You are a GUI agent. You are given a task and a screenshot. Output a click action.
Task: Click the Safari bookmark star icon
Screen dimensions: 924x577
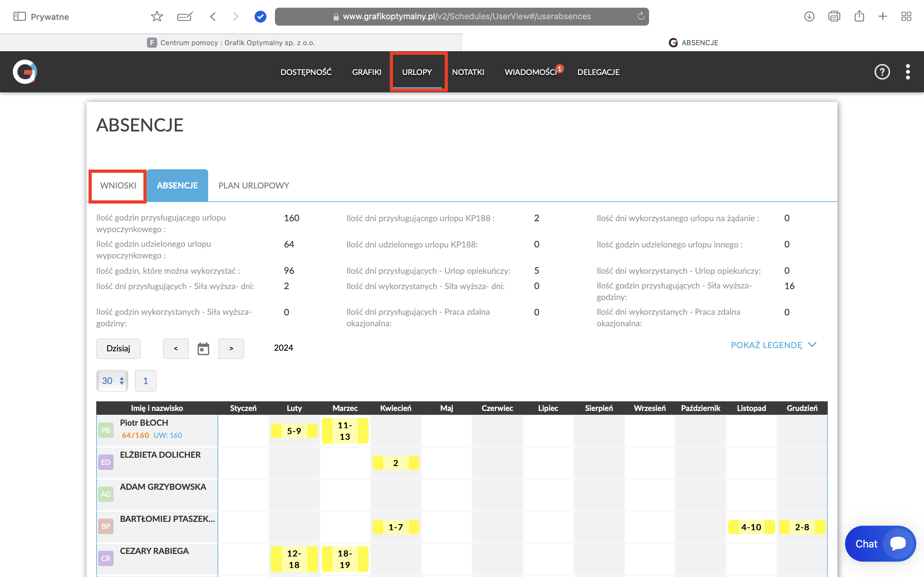[x=157, y=16]
